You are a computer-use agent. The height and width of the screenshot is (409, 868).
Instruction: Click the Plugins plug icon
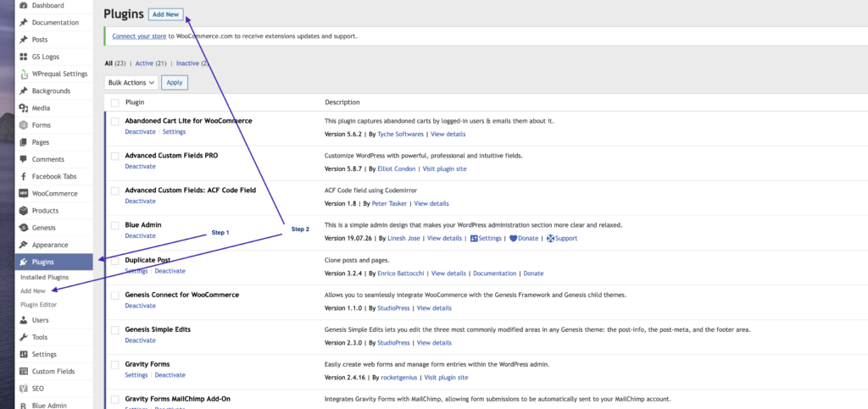click(23, 262)
